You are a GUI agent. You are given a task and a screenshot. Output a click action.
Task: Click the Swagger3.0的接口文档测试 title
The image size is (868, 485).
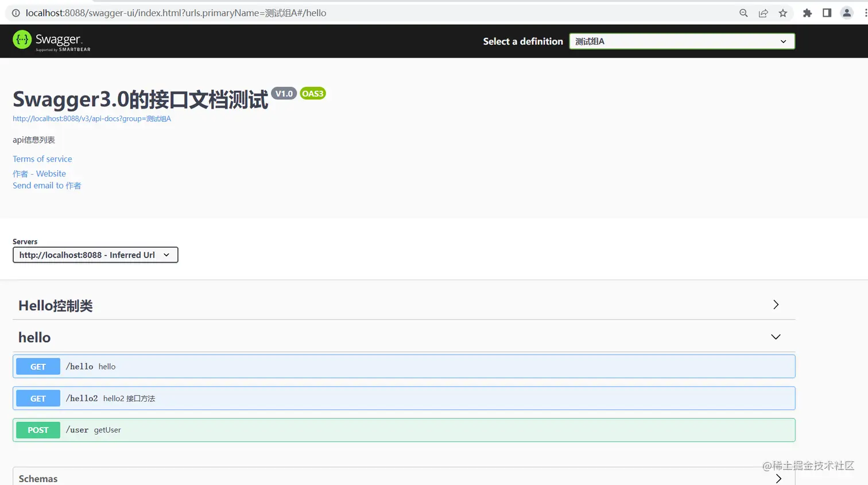click(x=140, y=99)
